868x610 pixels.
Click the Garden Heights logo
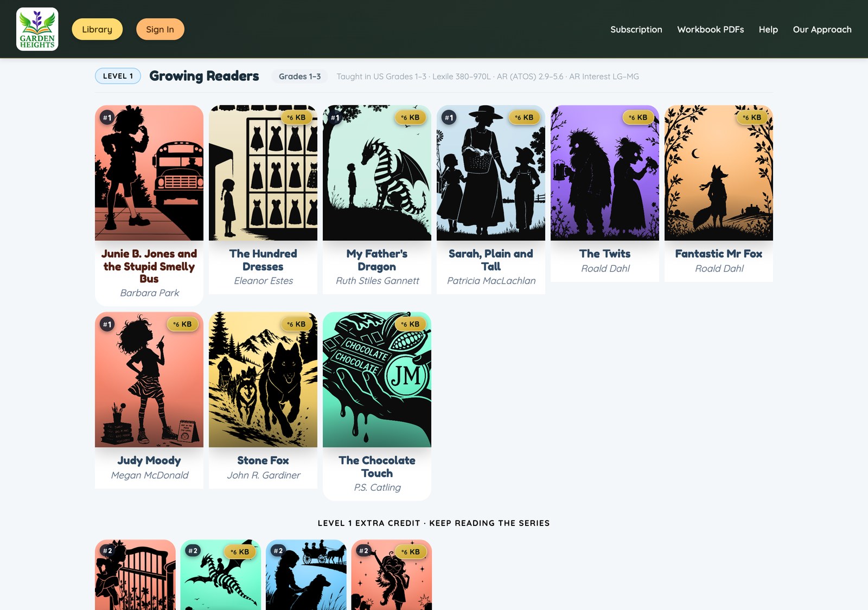pos(37,29)
